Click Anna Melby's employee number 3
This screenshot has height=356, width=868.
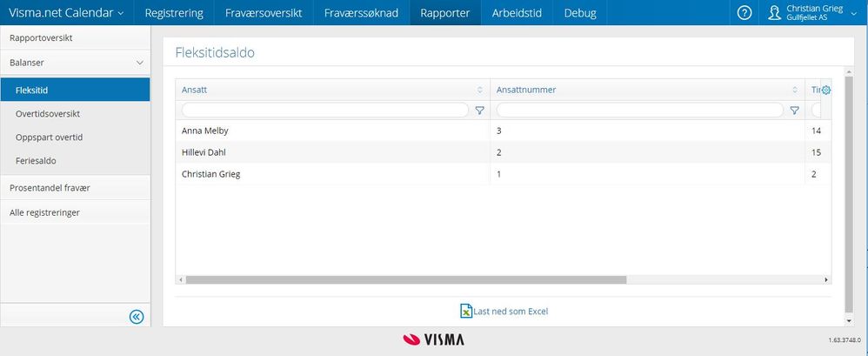click(x=498, y=131)
